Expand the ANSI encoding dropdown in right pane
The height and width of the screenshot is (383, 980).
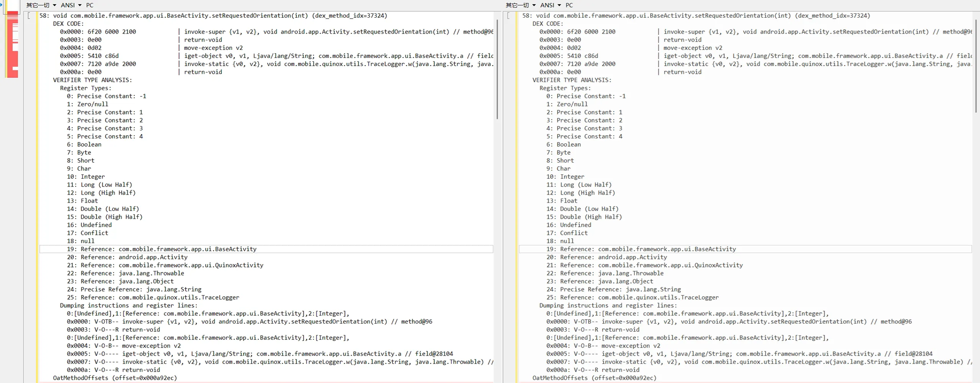[x=550, y=5]
